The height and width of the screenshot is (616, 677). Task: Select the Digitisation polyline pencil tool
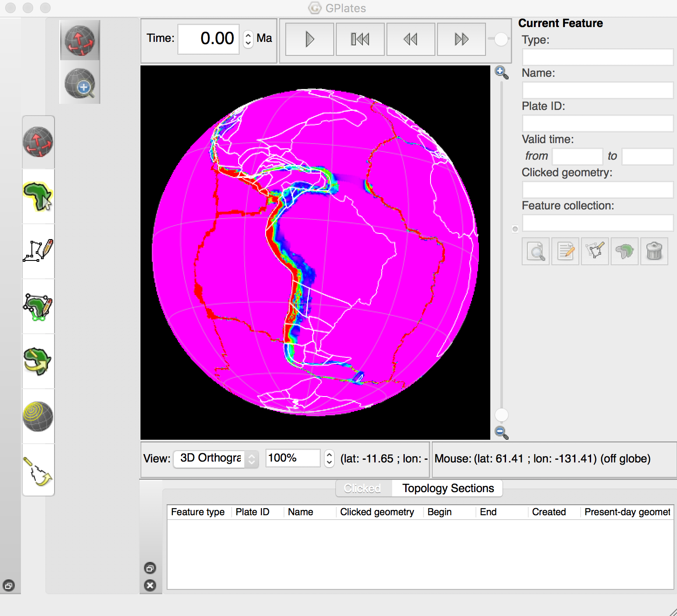click(38, 251)
